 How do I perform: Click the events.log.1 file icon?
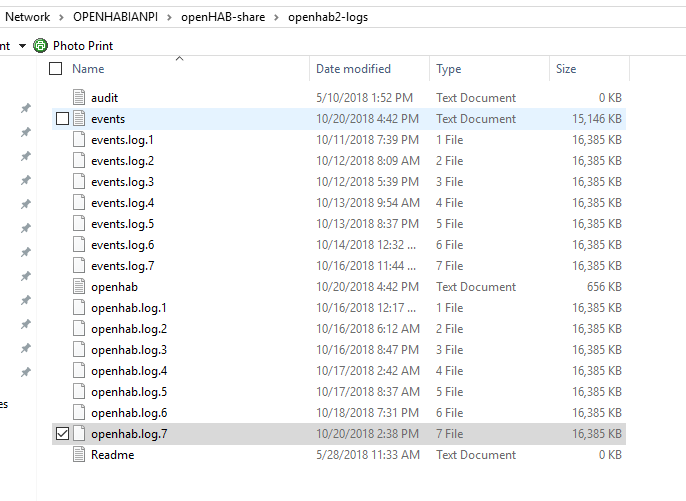(x=80, y=140)
